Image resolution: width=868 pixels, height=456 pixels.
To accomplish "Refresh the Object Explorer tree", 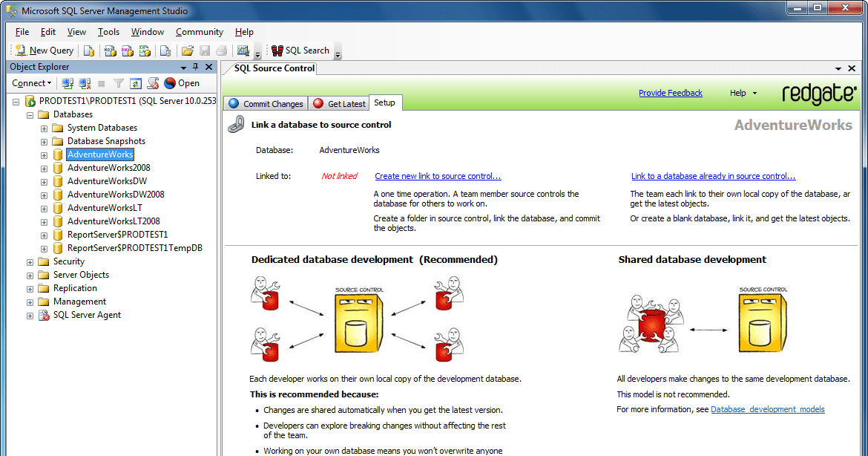I will pyautogui.click(x=134, y=82).
